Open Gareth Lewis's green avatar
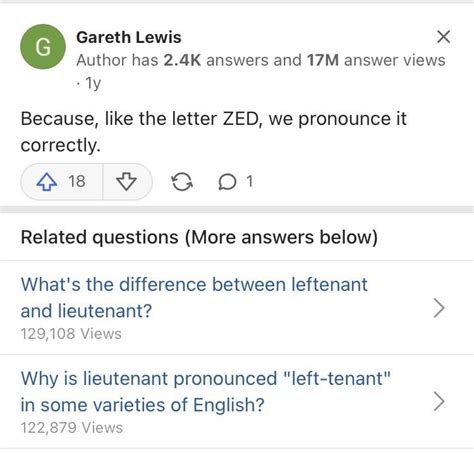 click(x=43, y=47)
